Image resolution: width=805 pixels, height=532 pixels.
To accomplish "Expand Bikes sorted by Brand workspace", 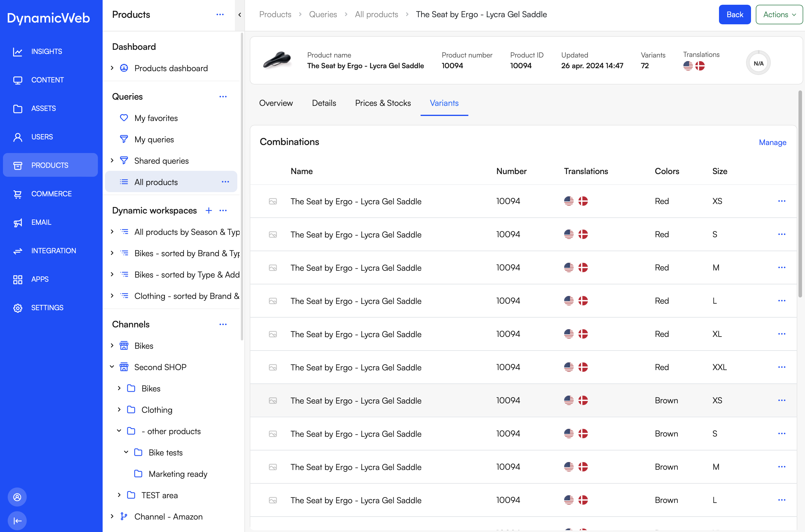I will [x=112, y=253].
